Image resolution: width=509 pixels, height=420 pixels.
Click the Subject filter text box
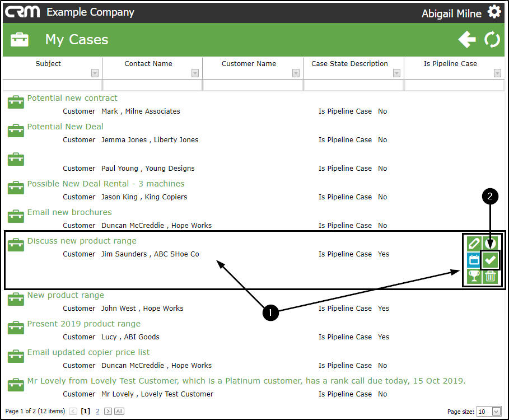click(52, 85)
